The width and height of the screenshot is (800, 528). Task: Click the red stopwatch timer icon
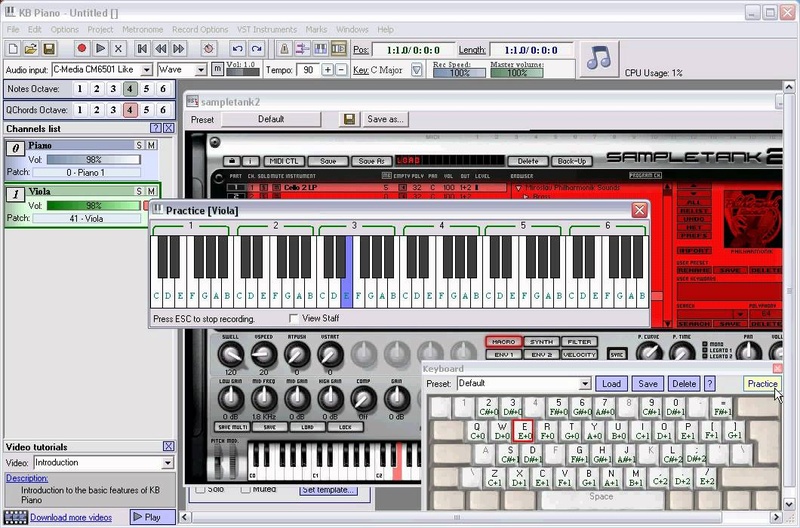point(208,49)
